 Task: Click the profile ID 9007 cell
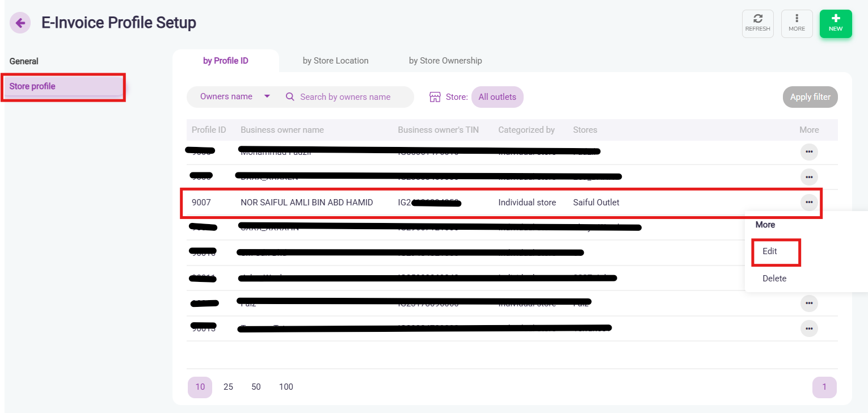coord(201,203)
